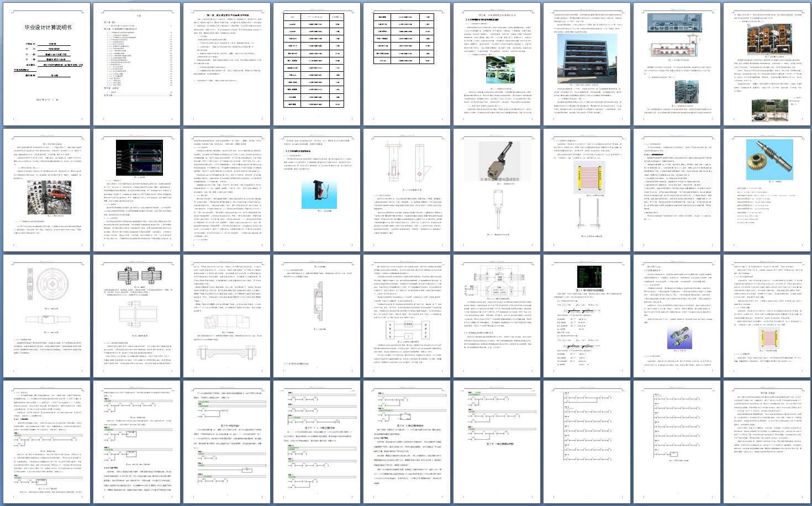Open the page with two coupling drawings at top
Screen dimensions: 812x506
[x=136, y=316]
